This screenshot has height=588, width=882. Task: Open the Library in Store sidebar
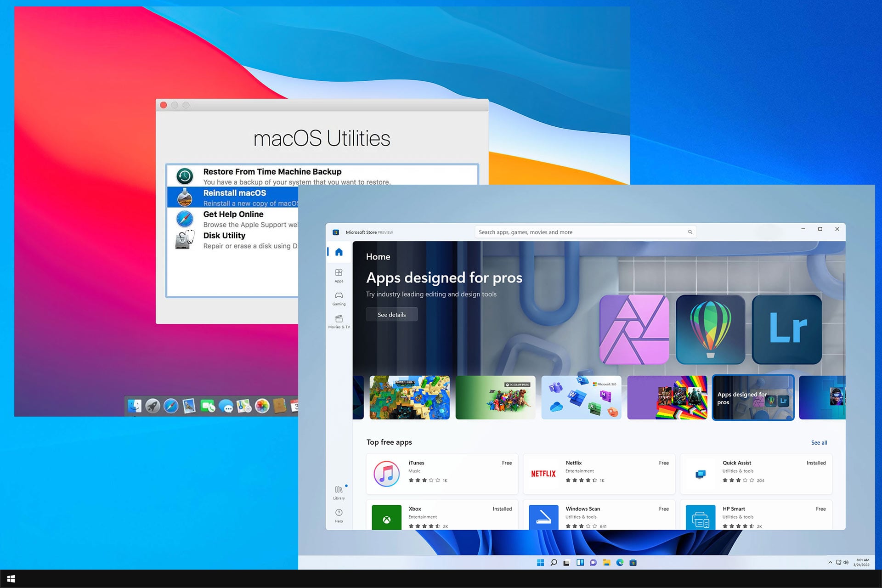[339, 492]
